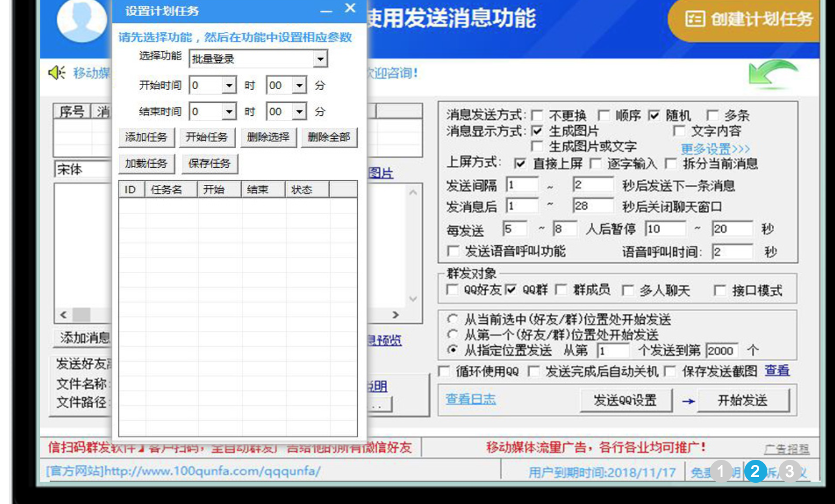Expand the 开始时间 hour dropdown
This screenshot has height=504, width=835.
click(229, 86)
